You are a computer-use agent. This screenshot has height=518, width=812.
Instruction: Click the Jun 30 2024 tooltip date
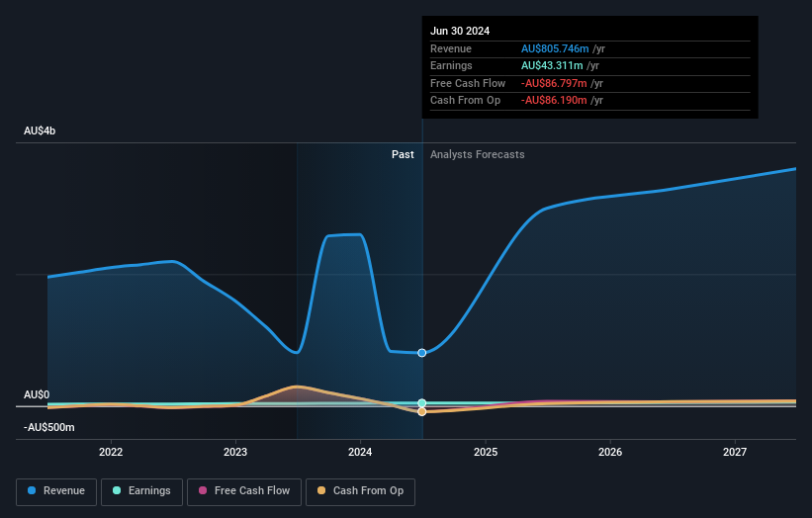point(460,32)
